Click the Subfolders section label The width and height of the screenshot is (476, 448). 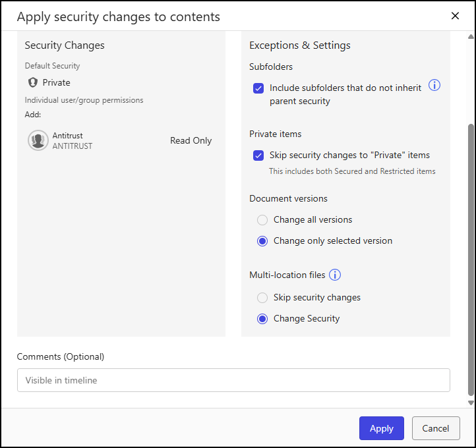(x=271, y=67)
